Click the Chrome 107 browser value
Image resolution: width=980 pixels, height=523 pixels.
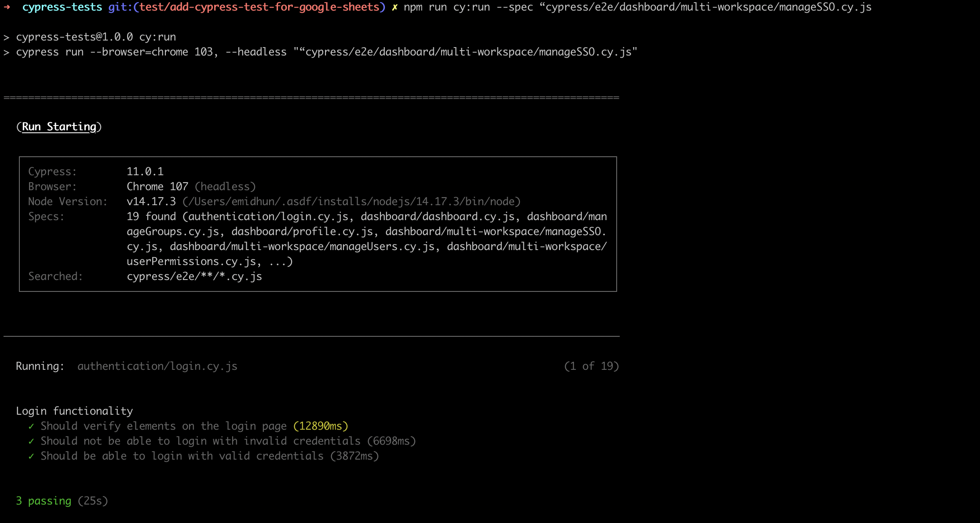(x=157, y=187)
